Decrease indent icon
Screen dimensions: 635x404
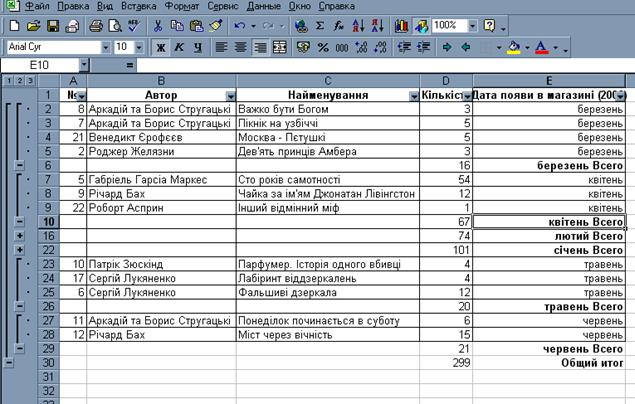click(x=404, y=47)
